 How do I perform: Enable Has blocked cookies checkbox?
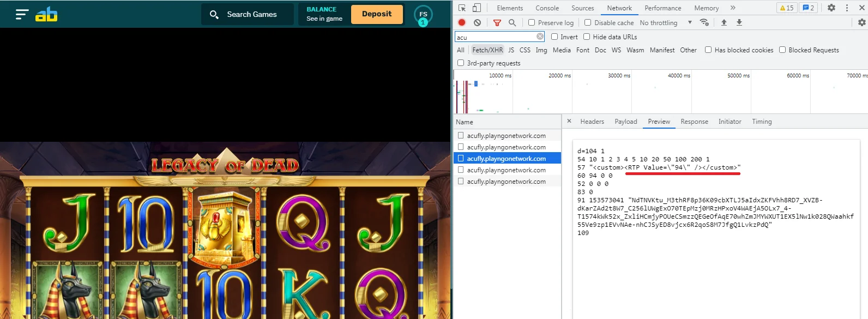point(708,50)
